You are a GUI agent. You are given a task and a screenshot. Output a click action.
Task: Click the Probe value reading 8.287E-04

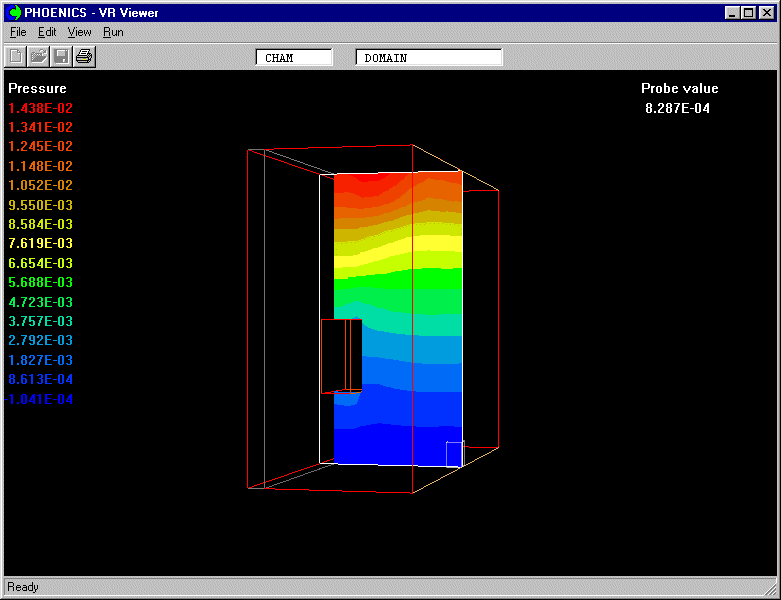point(677,108)
